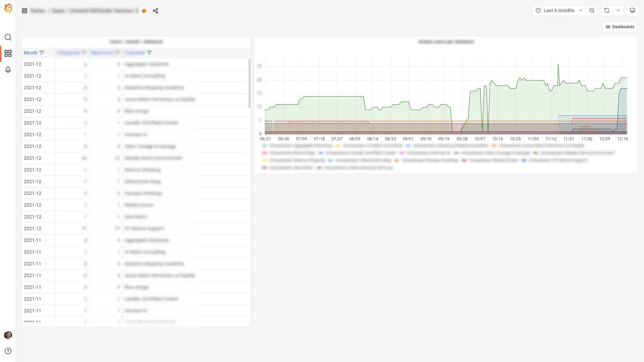Click the Grafana logo home icon

pos(8,8)
